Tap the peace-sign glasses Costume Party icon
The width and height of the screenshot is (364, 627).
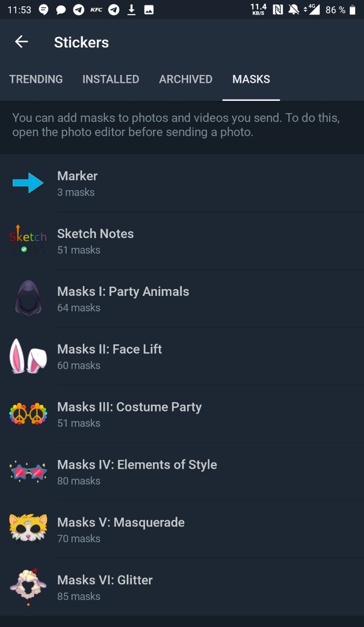(x=28, y=414)
